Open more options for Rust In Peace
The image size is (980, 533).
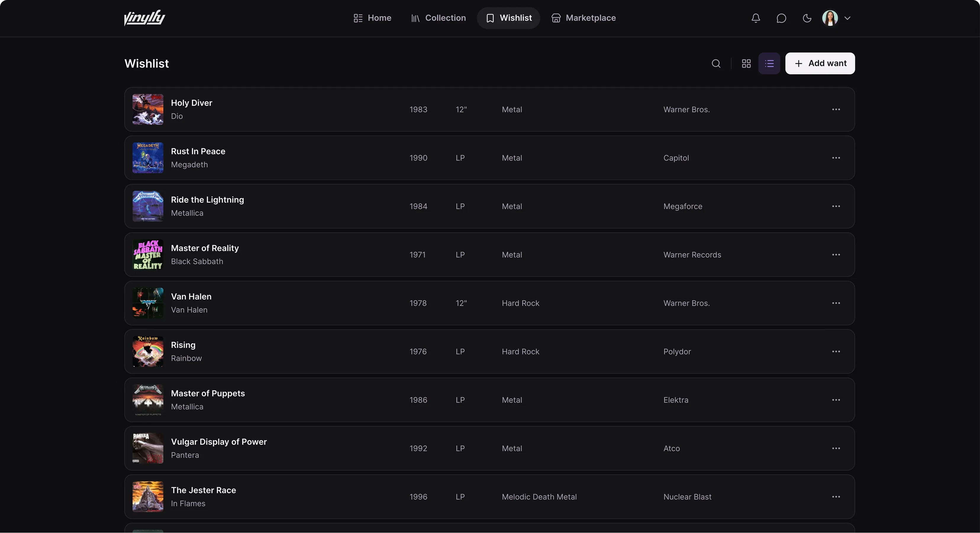tap(836, 158)
